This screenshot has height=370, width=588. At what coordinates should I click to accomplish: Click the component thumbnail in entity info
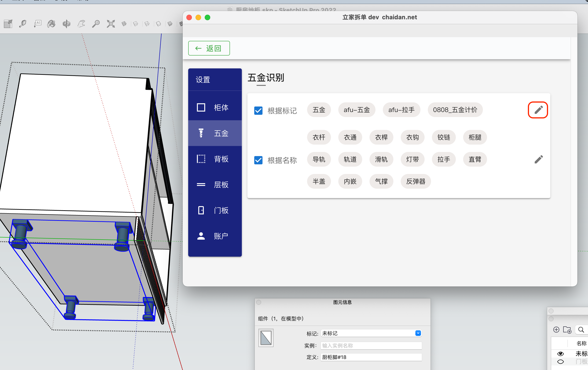[x=266, y=338]
